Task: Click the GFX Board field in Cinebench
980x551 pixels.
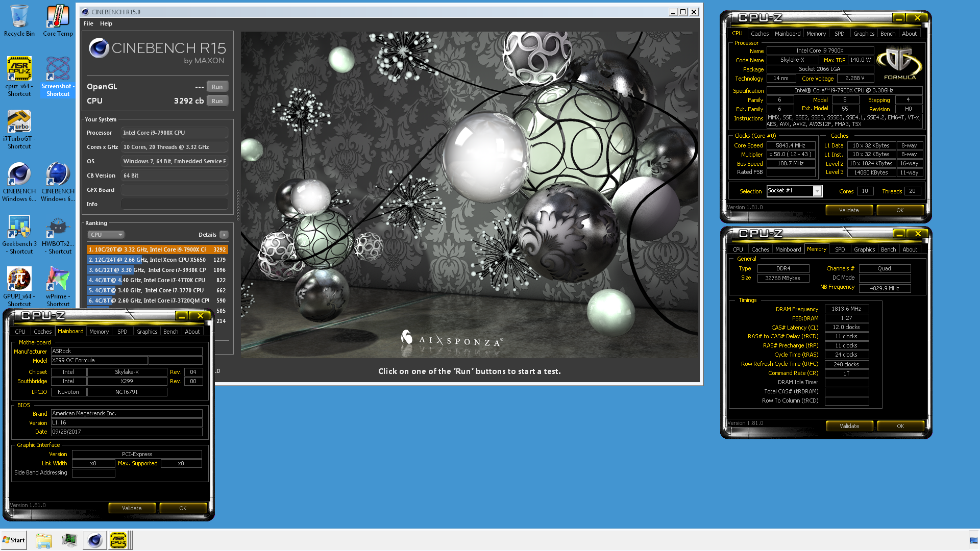Action: (x=175, y=190)
